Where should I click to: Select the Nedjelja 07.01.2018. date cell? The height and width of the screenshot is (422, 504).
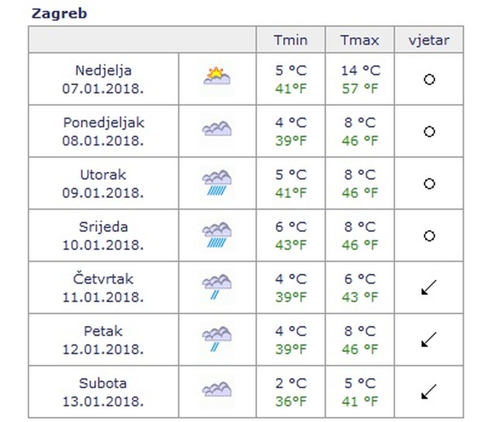tap(103, 79)
